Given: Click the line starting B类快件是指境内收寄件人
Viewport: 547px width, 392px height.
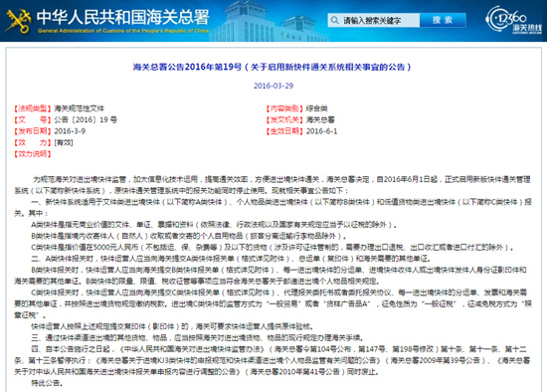Looking at the screenshot, I should 189,236.
